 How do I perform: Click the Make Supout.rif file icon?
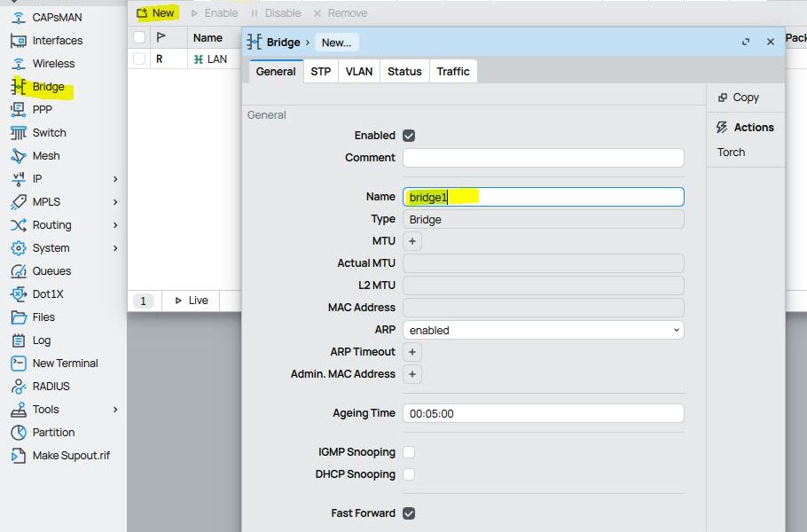(x=18, y=456)
